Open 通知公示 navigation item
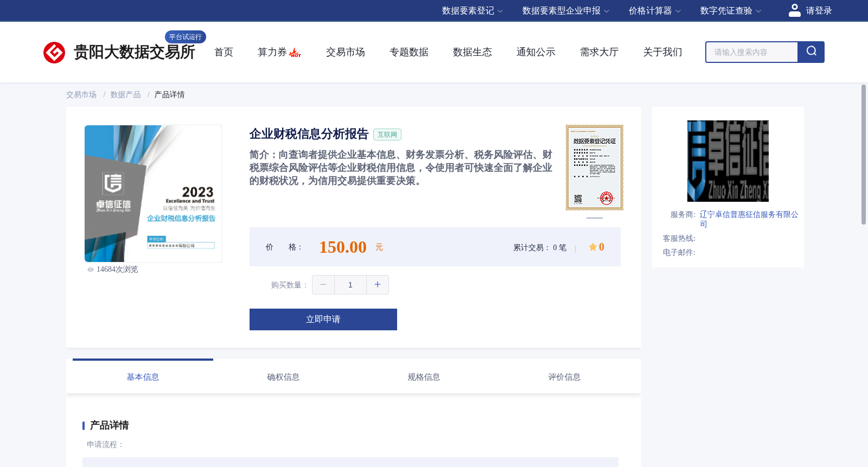Image resolution: width=868 pixels, height=467 pixels. (x=535, y=52)
